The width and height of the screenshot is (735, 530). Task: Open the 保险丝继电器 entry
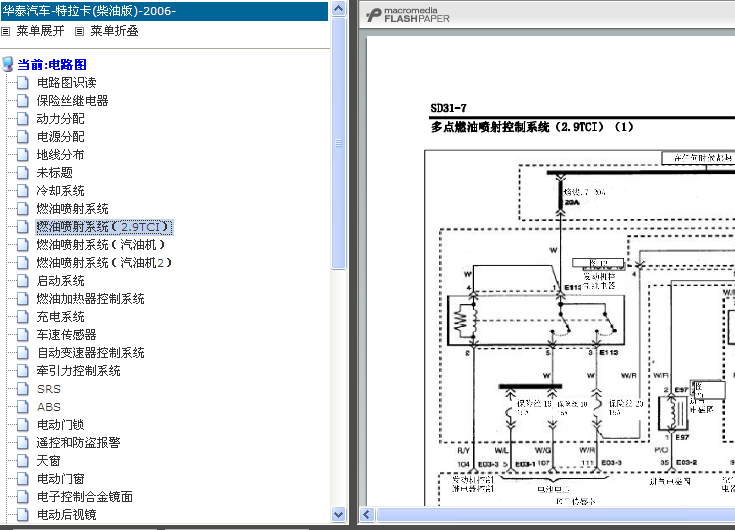[x=72, y=101]
